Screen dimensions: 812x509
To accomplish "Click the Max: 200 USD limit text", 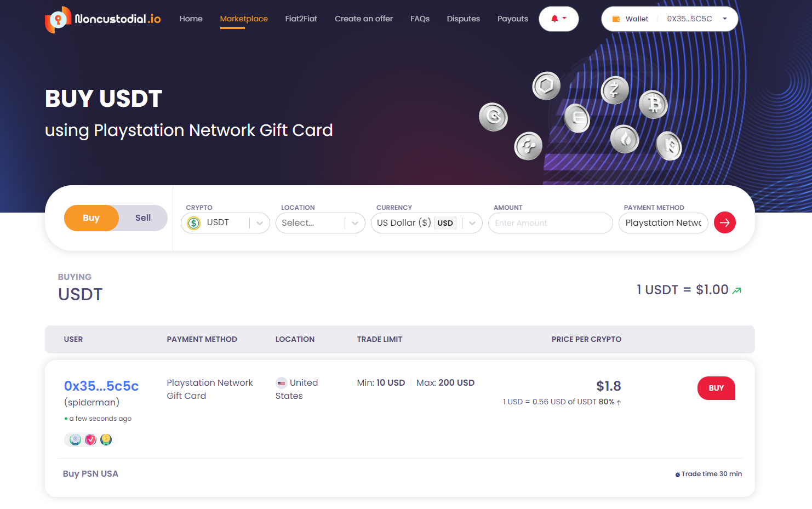I will point(445,383).
